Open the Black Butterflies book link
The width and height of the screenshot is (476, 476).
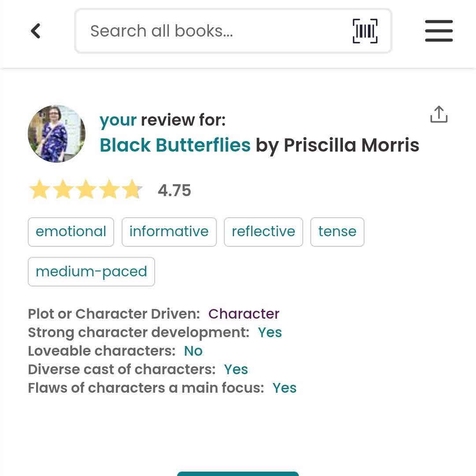point(175,145)
